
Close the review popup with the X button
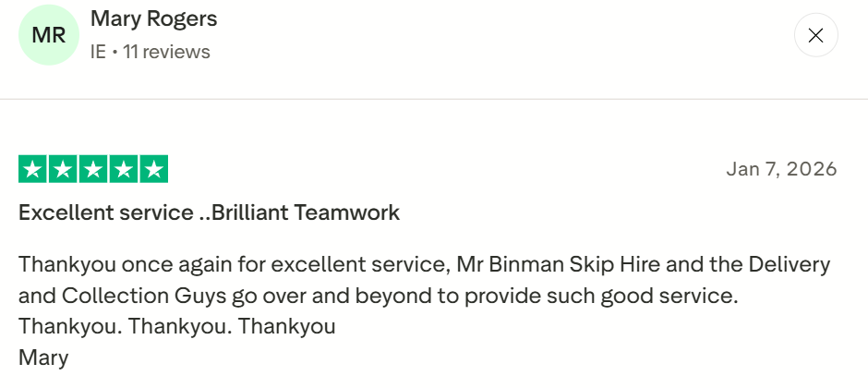(815, 36)
